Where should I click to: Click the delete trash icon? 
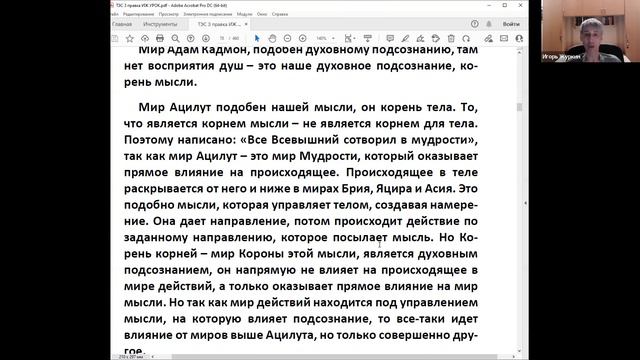click(451, 38)
